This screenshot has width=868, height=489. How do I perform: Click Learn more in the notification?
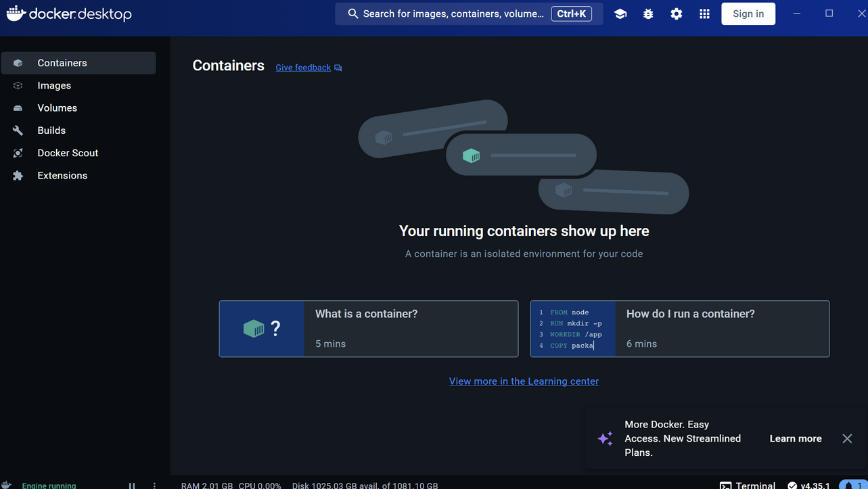(x=796, y=438)
